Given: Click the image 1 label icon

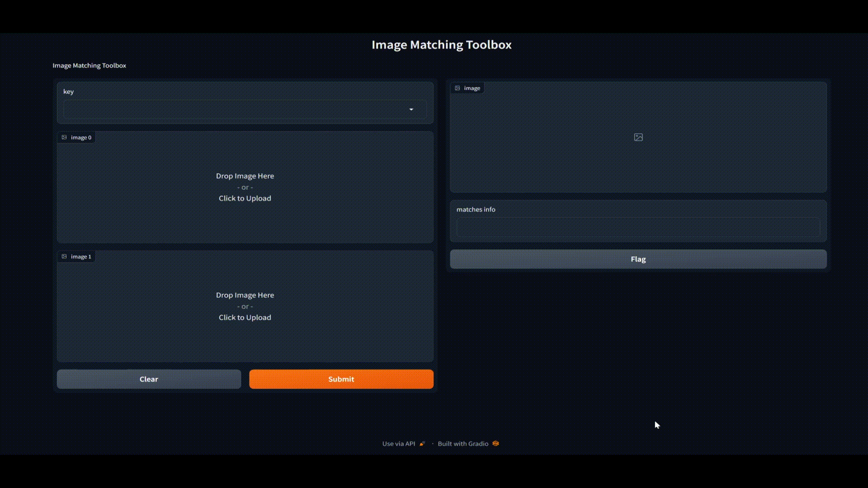Looking at the screenshot, I should (64, 257).
